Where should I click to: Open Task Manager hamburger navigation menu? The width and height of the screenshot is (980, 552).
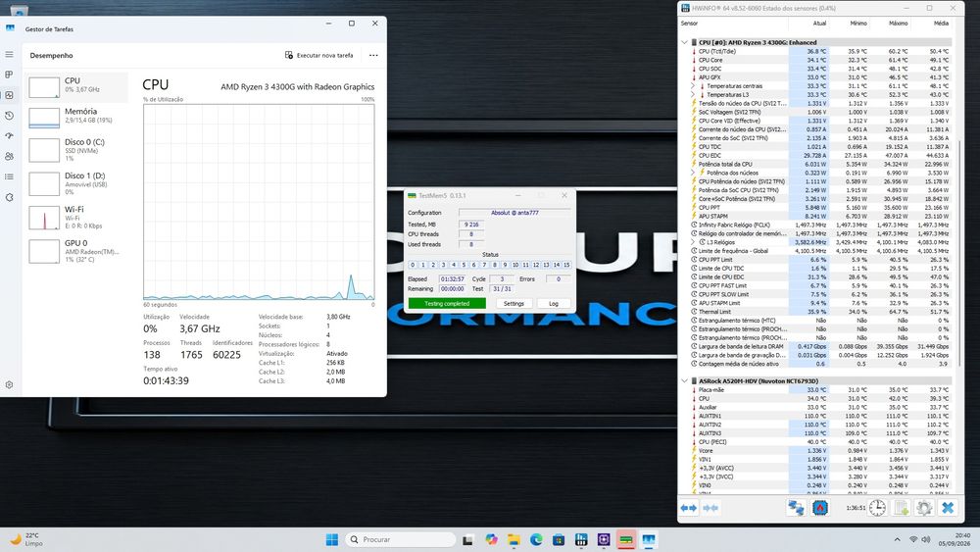(10, 54)
